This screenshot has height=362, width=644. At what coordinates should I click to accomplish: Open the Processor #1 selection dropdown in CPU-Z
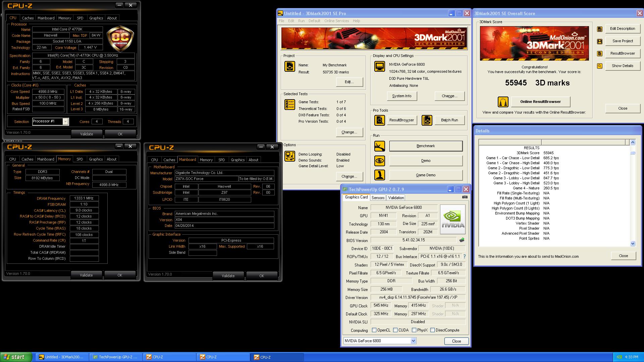click(65, 121)
